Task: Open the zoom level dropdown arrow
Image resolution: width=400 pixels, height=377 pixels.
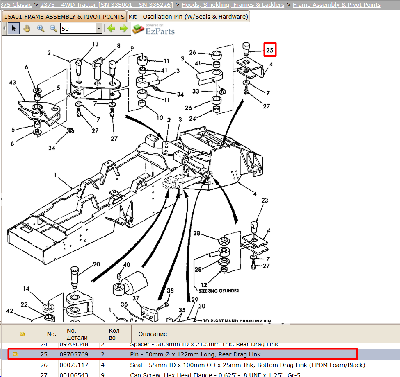Action: coord(99,29)
